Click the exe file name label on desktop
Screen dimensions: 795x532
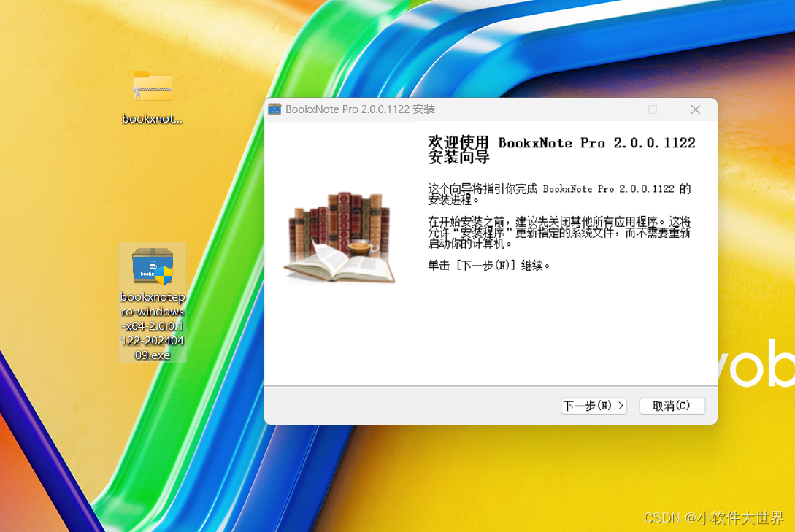pos(153,325)
